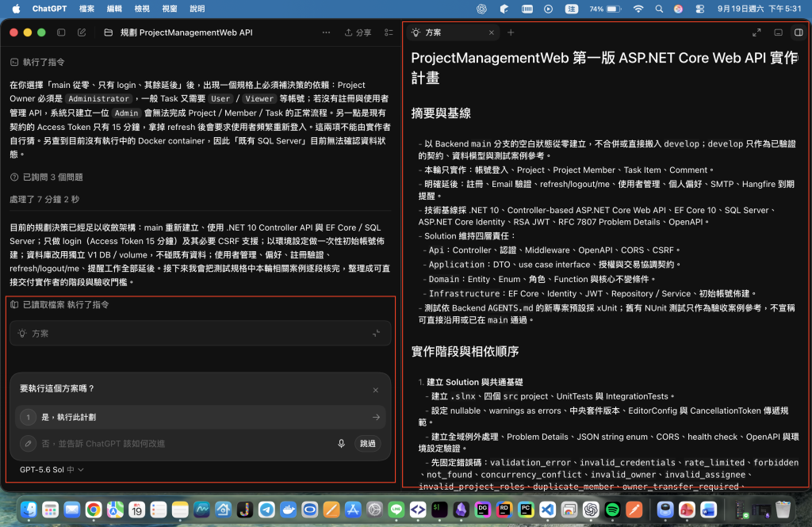Open Spotlight search

pos(659,9)
